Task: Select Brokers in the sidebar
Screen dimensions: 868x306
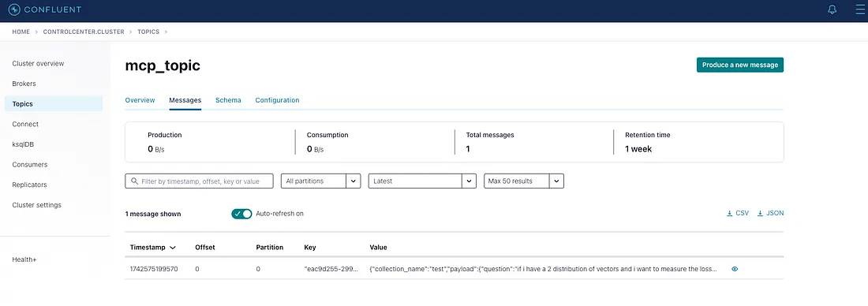Action: tap(24, 84)
